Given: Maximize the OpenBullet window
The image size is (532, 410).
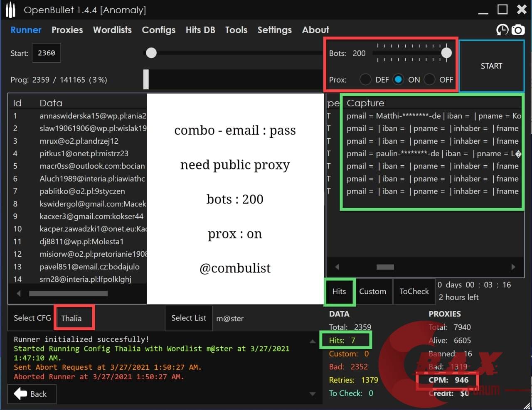Looking at the screenshot, I should pyautogui.click(x=503, y=10).
